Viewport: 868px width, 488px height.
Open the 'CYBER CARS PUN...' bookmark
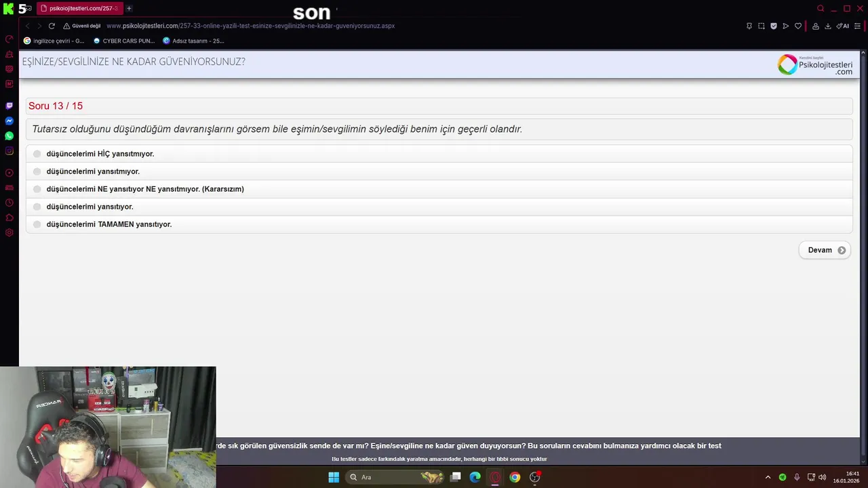124,41
